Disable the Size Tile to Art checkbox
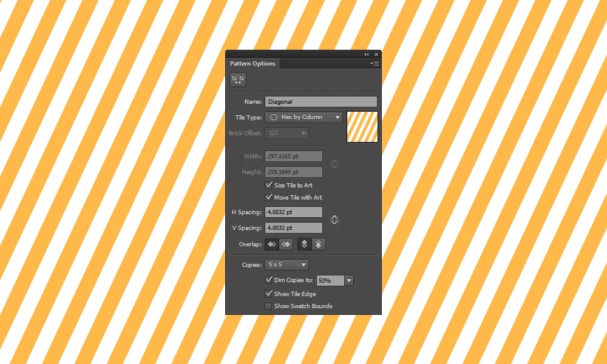The image size is (607, 364). tap(270, 185)
